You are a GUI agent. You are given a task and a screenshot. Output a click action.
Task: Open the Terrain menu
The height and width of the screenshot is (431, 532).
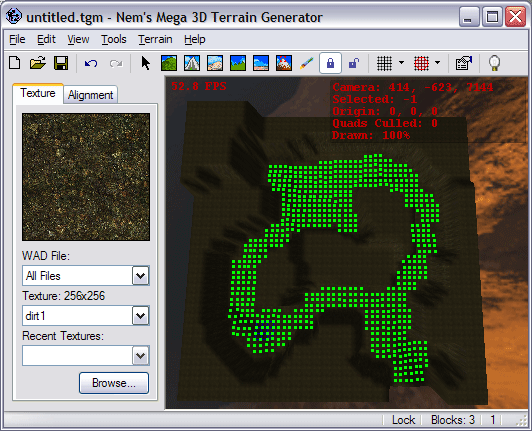155,39
